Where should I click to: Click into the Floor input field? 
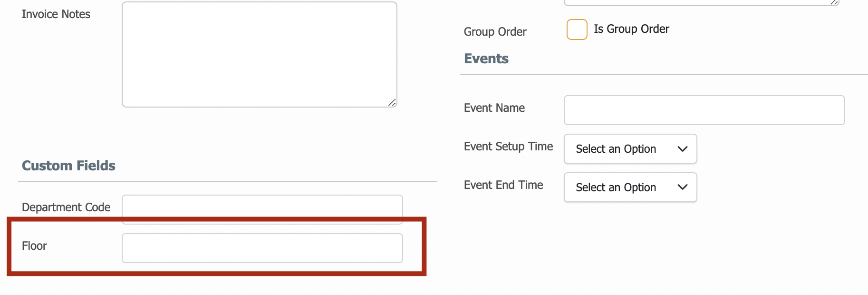pyautogui.click(x=262, y=248)
